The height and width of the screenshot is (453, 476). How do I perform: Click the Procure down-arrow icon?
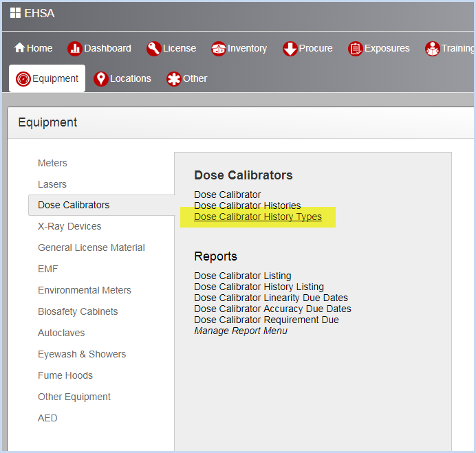290,49
